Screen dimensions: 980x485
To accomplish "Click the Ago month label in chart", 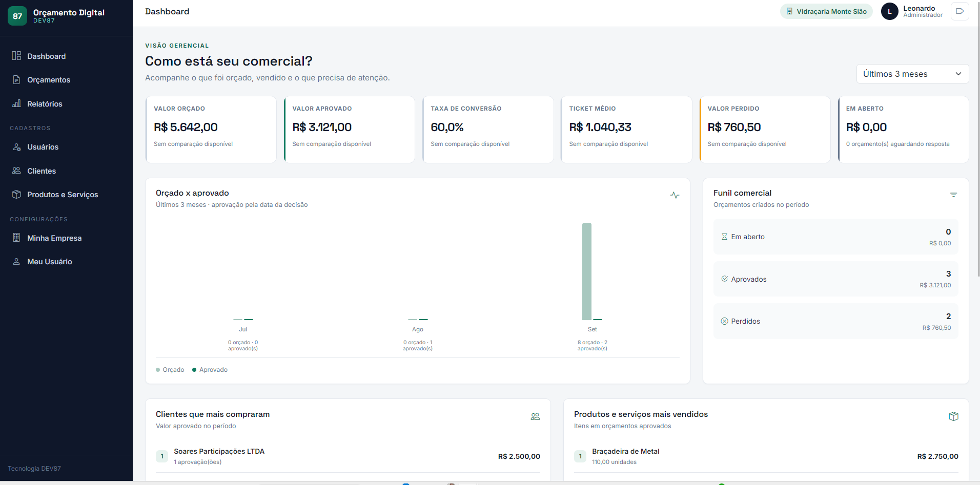I will point(418,329).
